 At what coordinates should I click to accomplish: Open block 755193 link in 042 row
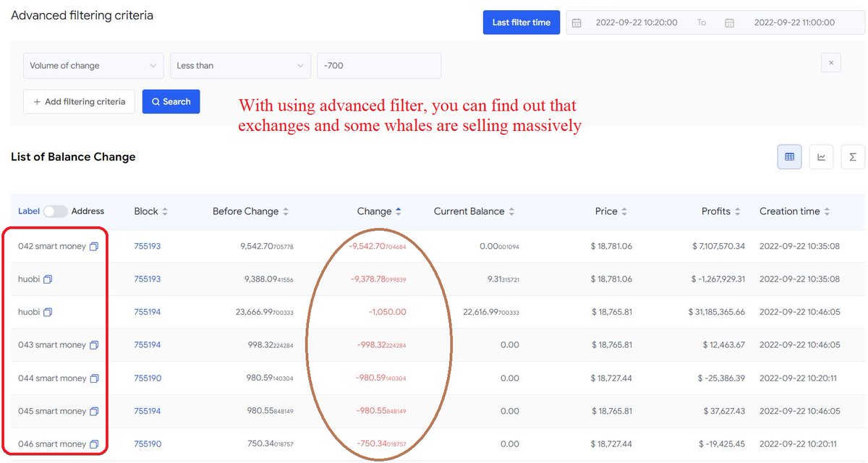click(148, 247)
